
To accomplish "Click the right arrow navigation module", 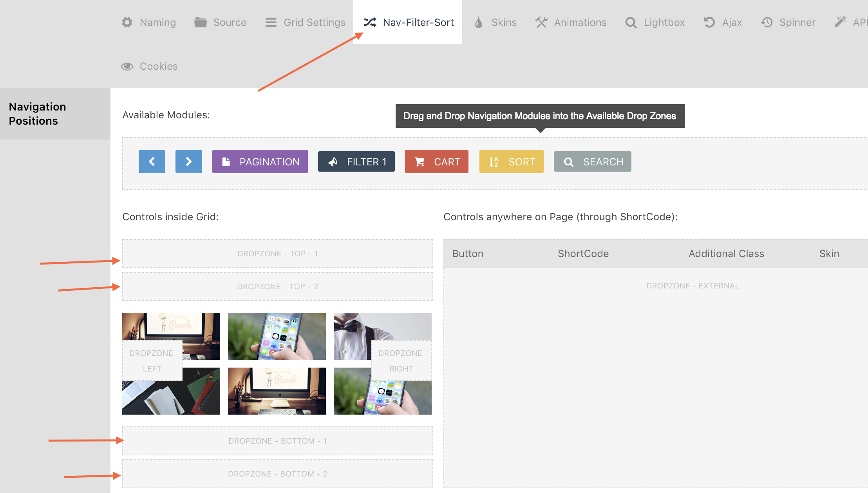I will (188, 161).
